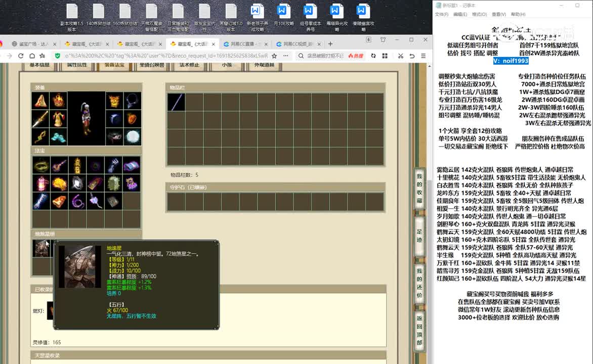The height and width of the screenshot is (364, 593).
Task: Select the blue claw treasure icon
Action: pos(113,165)
